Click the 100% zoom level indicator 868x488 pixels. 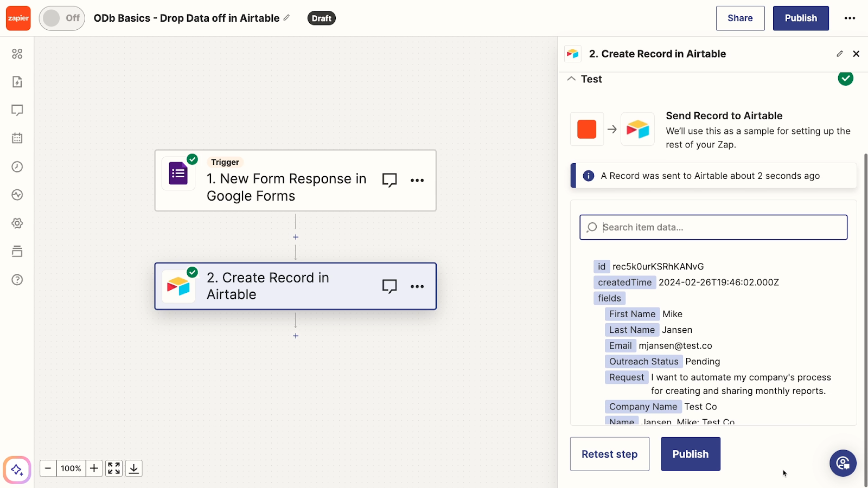tap(71, 468)
